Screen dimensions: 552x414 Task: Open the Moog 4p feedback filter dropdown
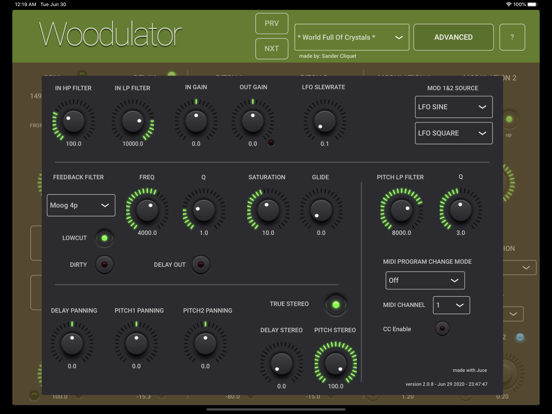tap(81, 205)
